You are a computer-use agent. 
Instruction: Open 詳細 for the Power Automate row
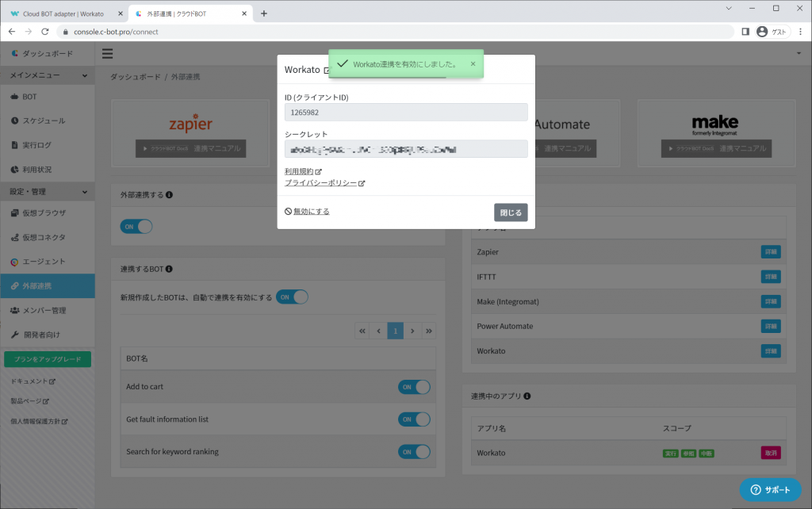pyautogui.click(x=771, y=326)
